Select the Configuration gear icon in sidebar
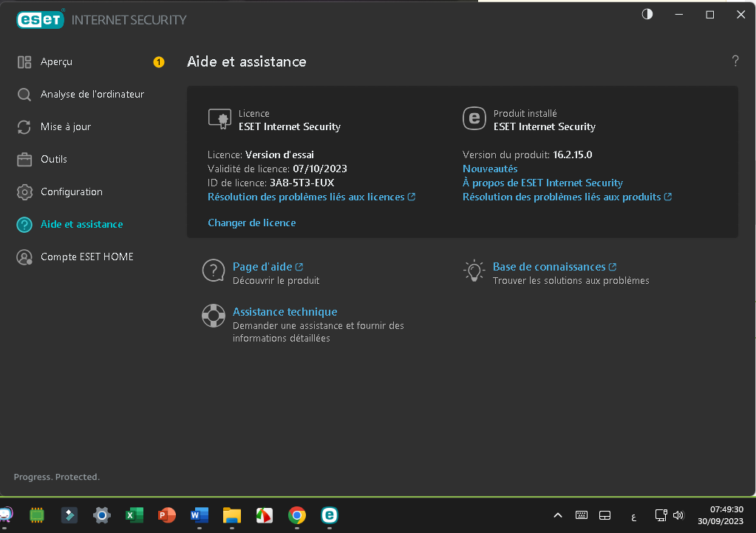Viewport: 756px width, 533px height. tap(24, 192)
